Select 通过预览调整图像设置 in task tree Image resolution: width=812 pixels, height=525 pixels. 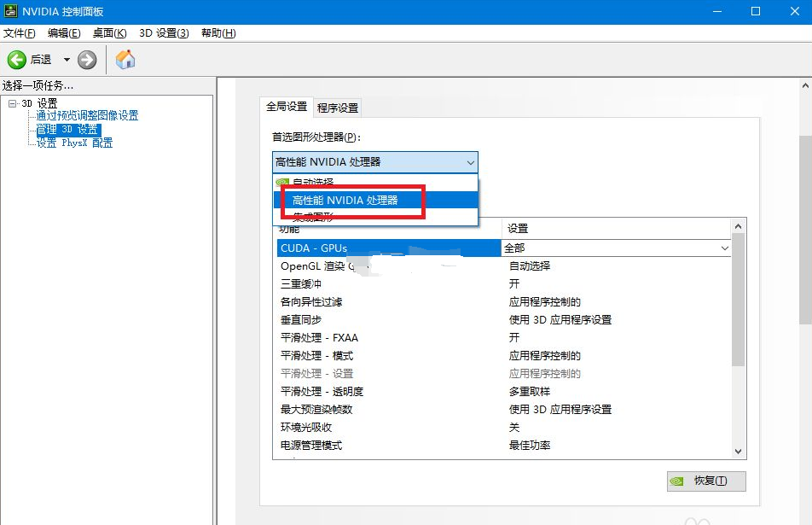pos(87,115)
